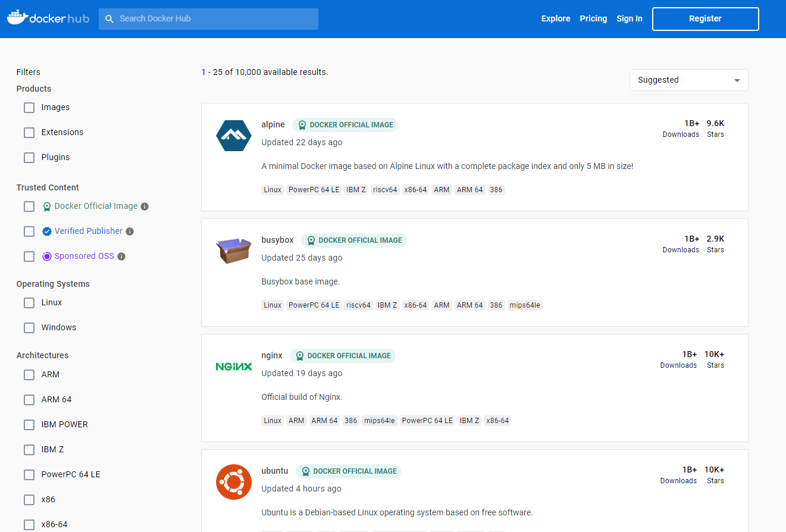This screenshot has width=786, height=532.
Task: Click the alpine mountain logo
Action: pyautogui.click(x=234, y=135)
